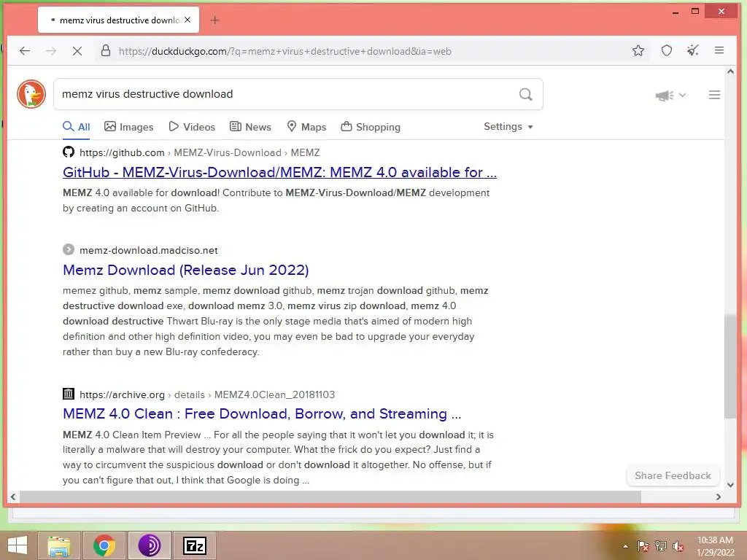Click the favicon beside memz-download.madciso.net
This screenshot has height=560, width=747.
click(69, 249)
